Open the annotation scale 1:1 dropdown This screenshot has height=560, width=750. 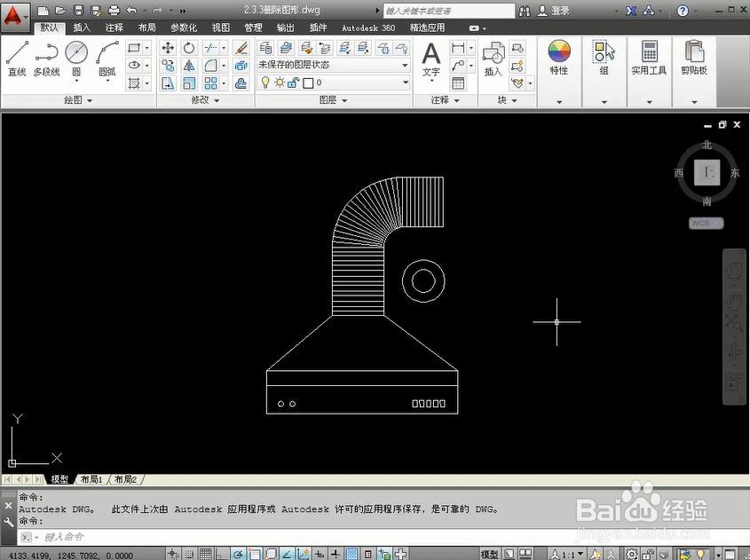click(567, 555)
